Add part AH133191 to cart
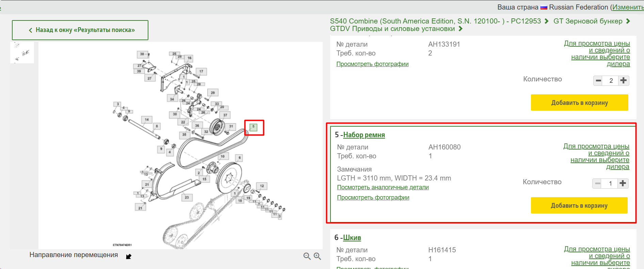The width and height of the screenshot is (644, 269). point(579,102)
